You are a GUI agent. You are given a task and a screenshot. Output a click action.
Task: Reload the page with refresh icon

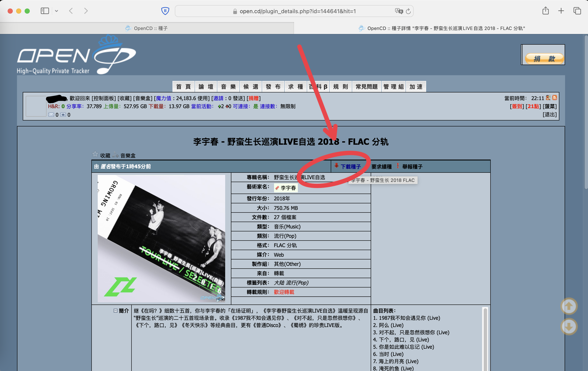pyautogui.click(x=408, y=11)
